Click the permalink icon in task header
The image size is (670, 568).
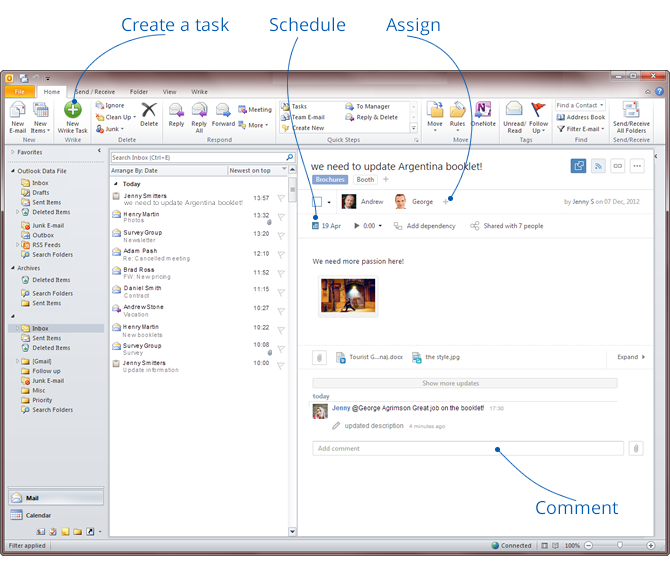click(619, 166)
